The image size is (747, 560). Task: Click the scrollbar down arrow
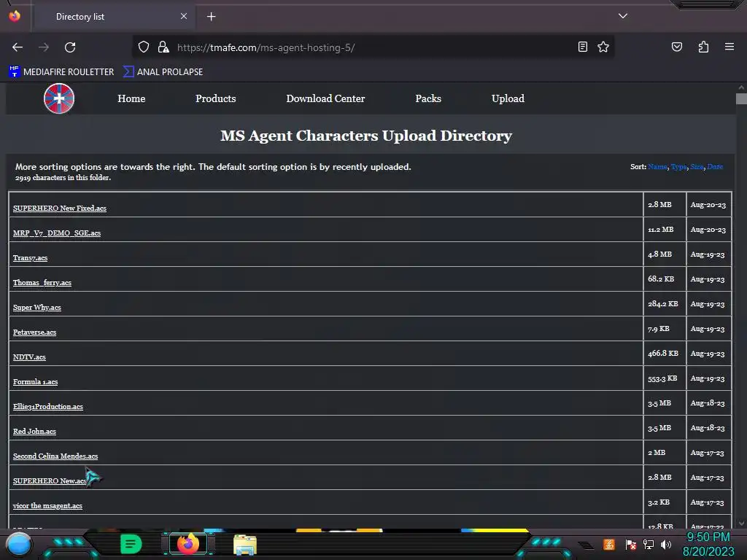pos(741,524)
